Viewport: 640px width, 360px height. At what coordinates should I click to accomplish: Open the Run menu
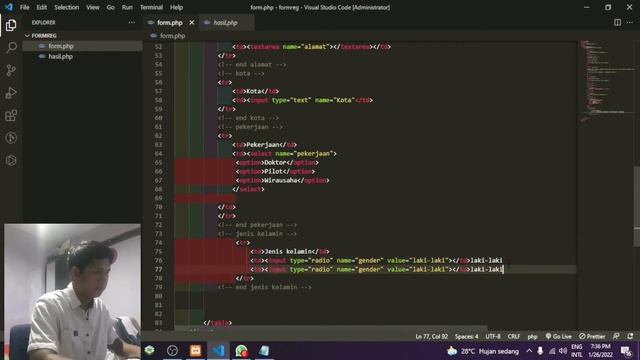click(x=127, y=7)
